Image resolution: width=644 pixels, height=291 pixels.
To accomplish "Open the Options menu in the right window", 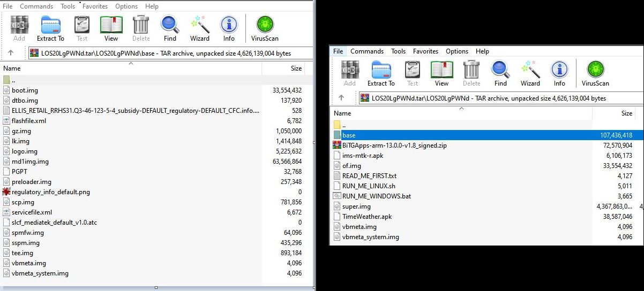I will [x=456, y=51].
